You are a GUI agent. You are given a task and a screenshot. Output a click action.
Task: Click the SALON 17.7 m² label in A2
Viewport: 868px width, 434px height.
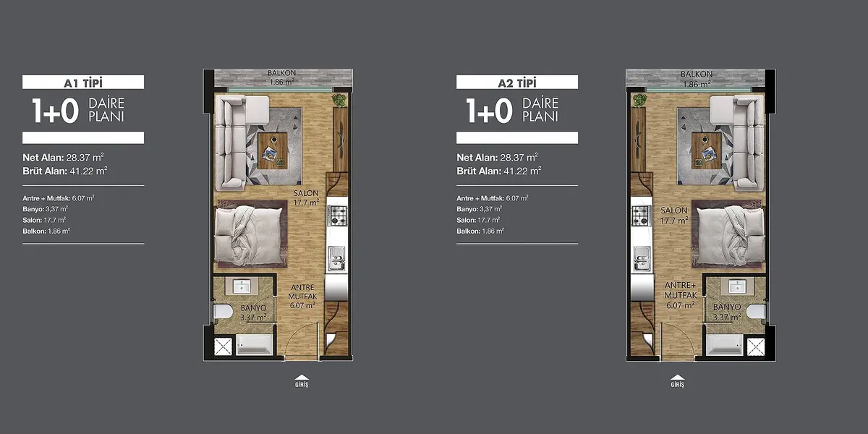pyautogui.click(x=673, y=215)
